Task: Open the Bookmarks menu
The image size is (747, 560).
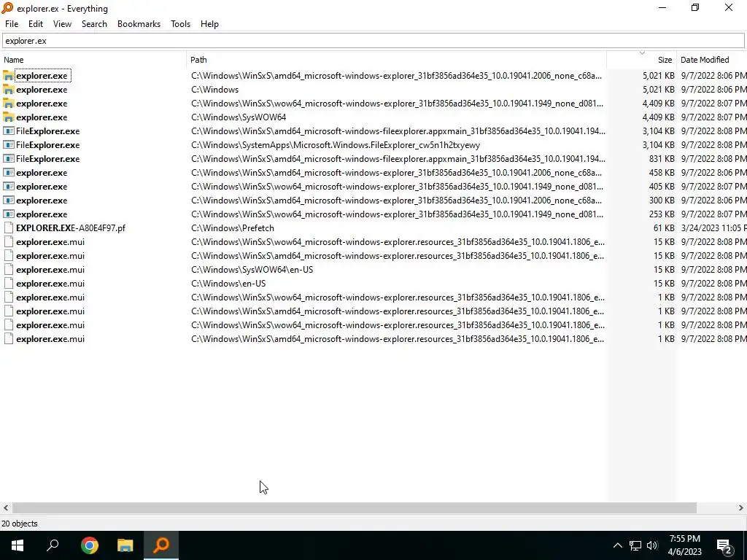Action: [139, 24]
